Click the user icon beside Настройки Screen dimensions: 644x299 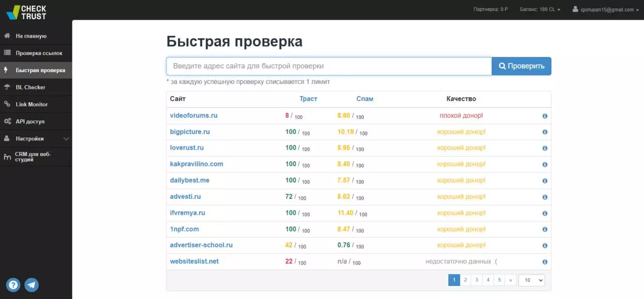pos(7,138)
